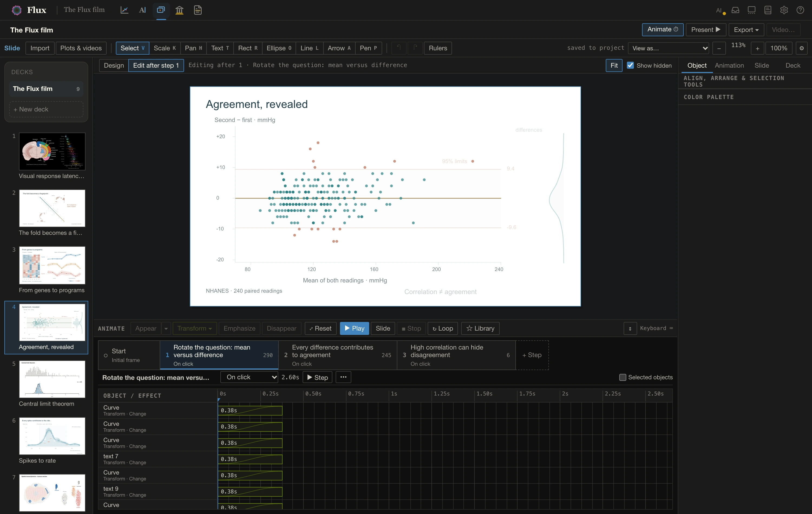Open the step options ellipsis button

[x=343, y=377]
